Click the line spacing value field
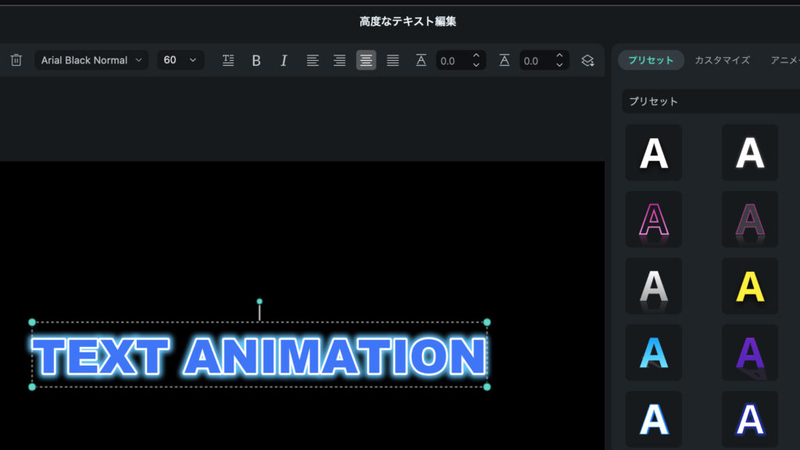The width and height of the screenshot is (800, 450). (537, 61)
